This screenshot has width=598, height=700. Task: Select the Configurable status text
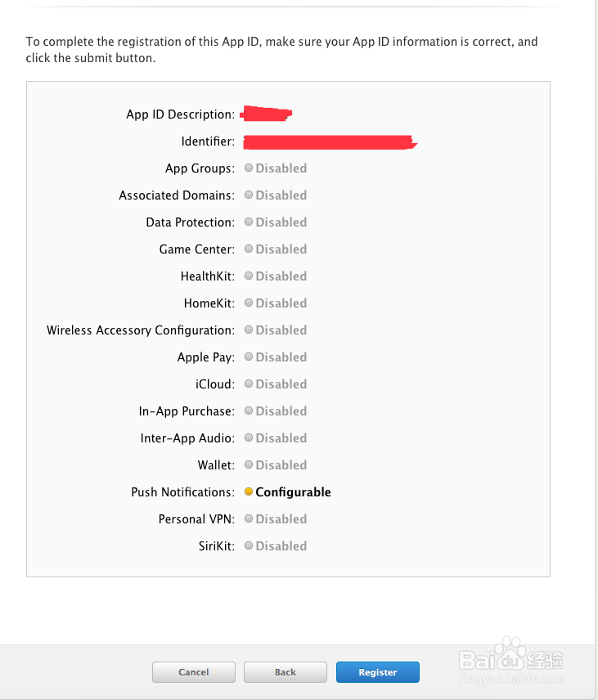(x=293, y=492)
